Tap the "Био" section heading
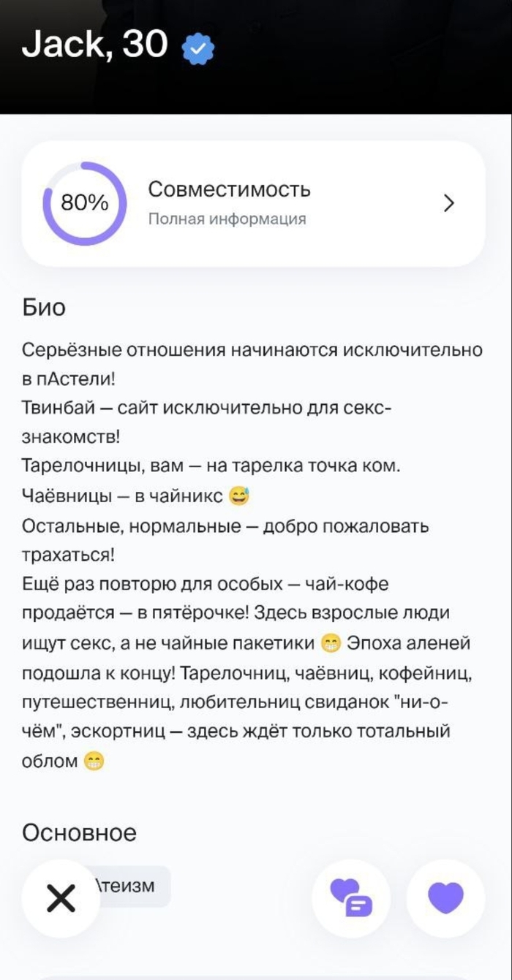The width and height of the screenshot is (512, 980). (44, 308)
